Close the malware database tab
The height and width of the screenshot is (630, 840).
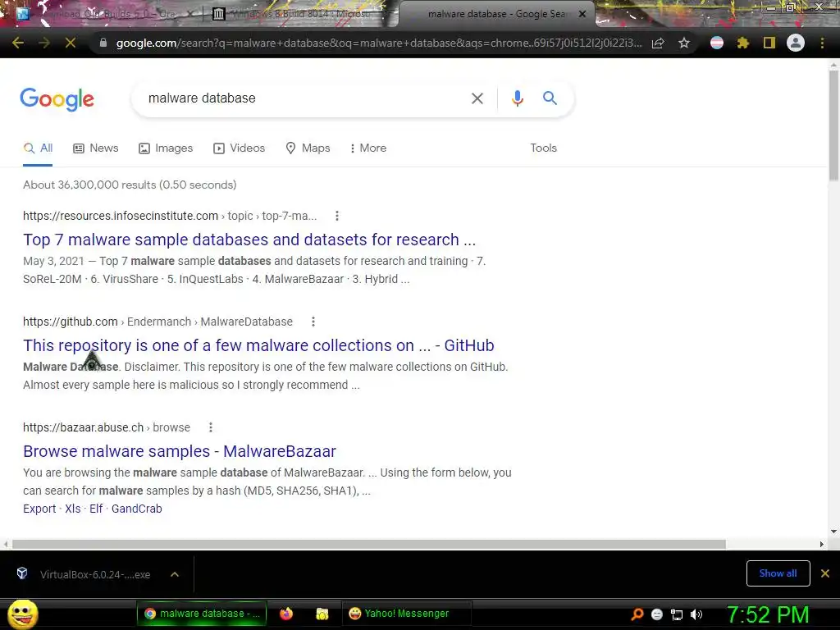pyautogui.click(x=582, y=15)
